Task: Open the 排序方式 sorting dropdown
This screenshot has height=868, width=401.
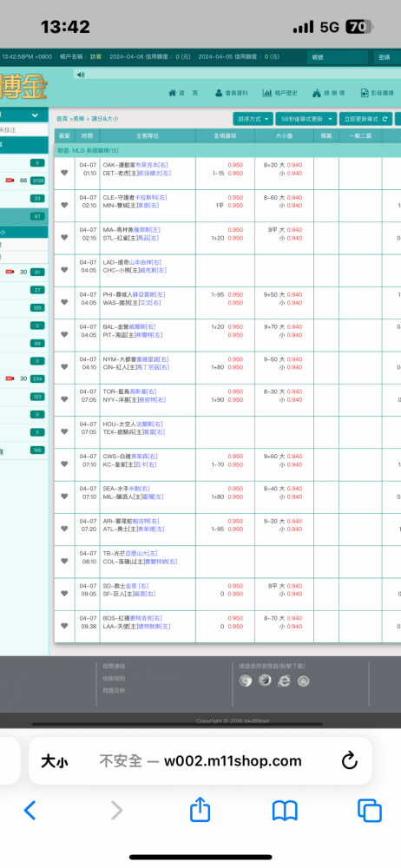Action: pos(253,119)
